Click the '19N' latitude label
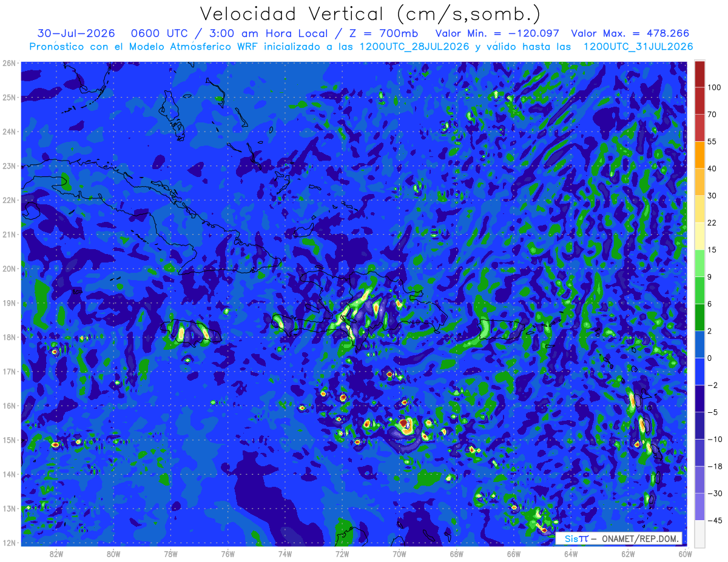This screenshot has width=728, height=562. (8, 303)
